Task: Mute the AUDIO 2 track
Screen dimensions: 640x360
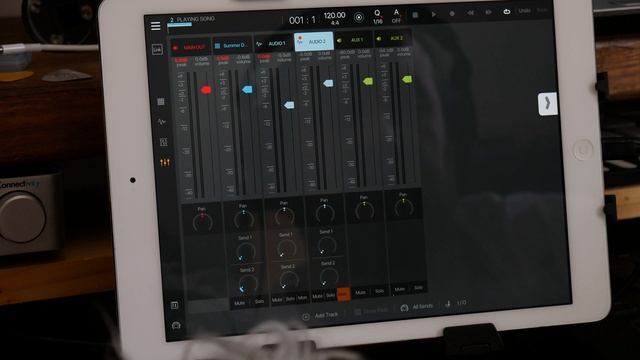Action: pyautogui.click(x=317, y=296)
